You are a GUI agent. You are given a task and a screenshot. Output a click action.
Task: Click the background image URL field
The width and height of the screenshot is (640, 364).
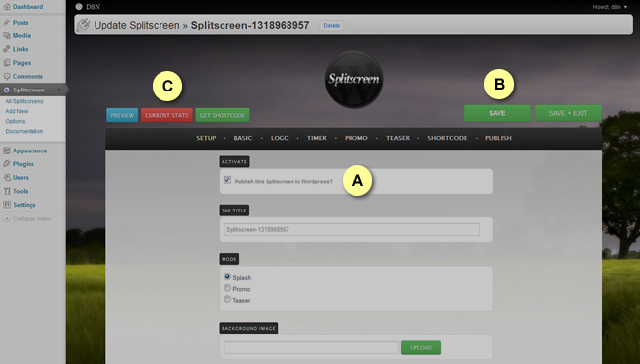(311, 347)
